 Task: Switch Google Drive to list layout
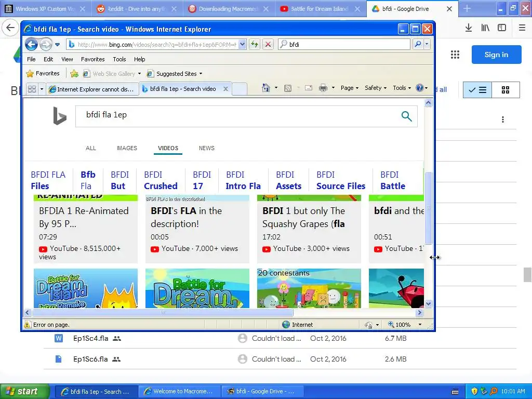pyautogui.click(x=477, y=90)
